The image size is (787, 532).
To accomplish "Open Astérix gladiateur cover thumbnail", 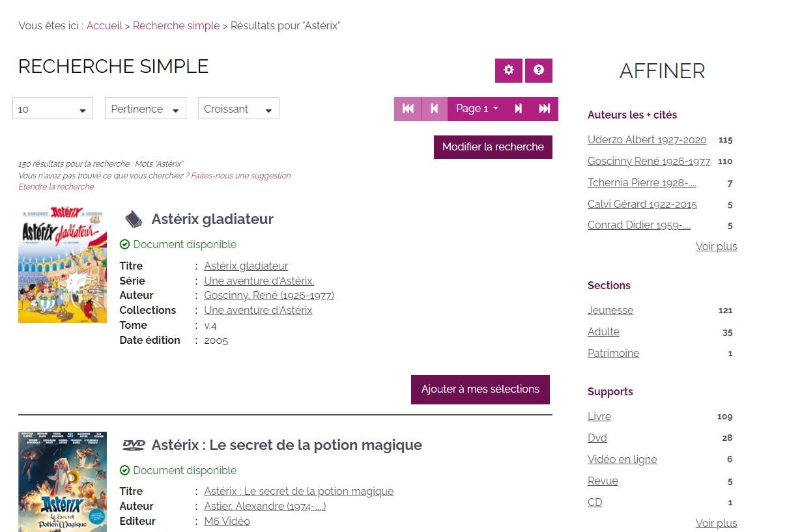I will pyautogui.click(x=63, y=265).
